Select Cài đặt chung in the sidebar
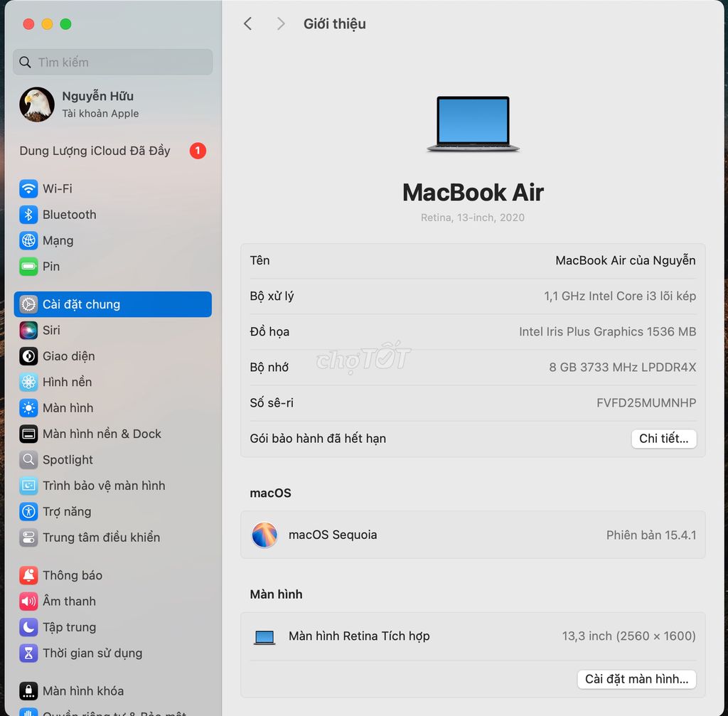Image resolution: width=728 pixels, height=716 pixels. tap(113, 304)
